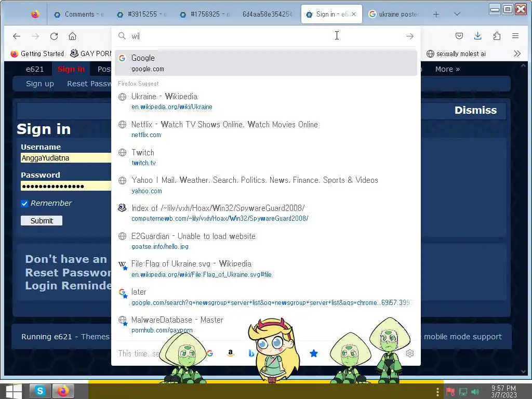This screenshot has width=532, height=399.
Task: Open the Downloads panel
Action: tap(478, 36)
